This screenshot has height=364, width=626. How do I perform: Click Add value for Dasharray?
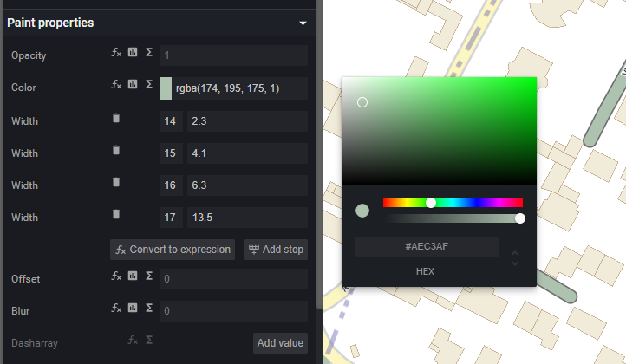pos(280,343)
